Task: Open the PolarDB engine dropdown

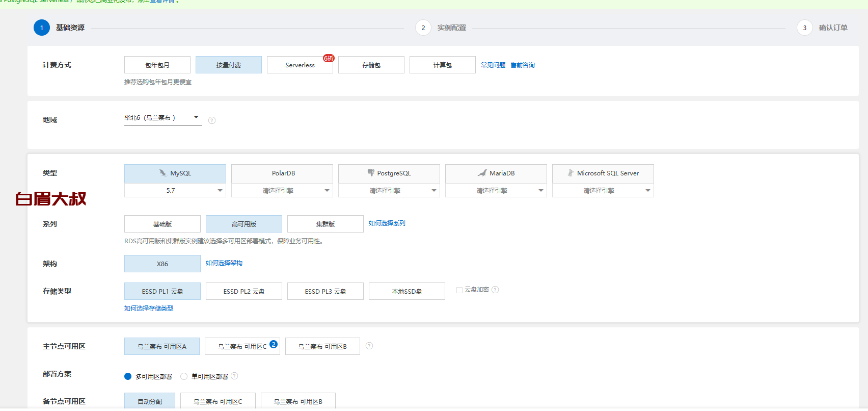Action: [282, 191]
